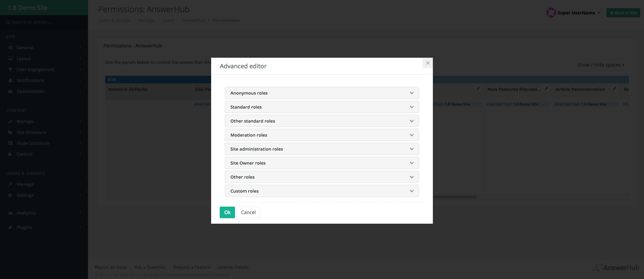Viewport: 644px width, 279px height.
Task: Click wrench icon left of New Features column
Action: point(478,88)
